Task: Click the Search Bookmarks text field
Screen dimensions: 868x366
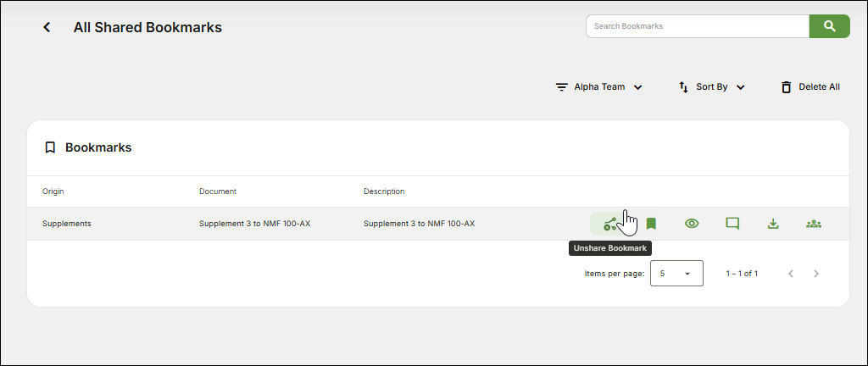Action: tap(697, 26)
